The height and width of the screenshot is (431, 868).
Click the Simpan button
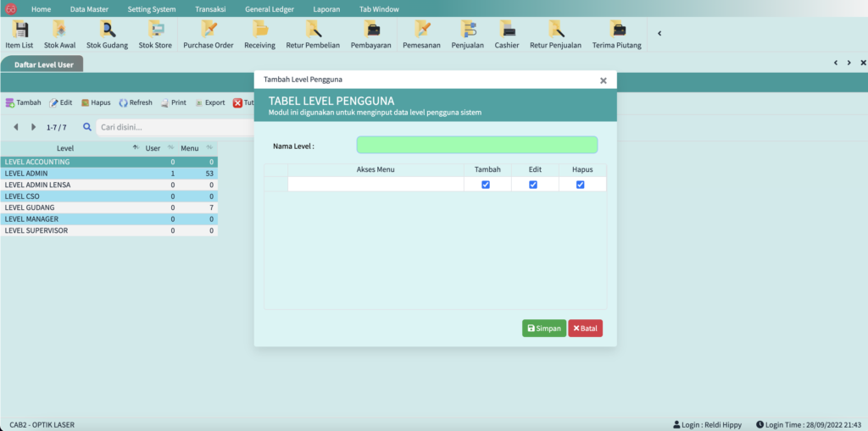pyautogui.click(x=543, y=329)
